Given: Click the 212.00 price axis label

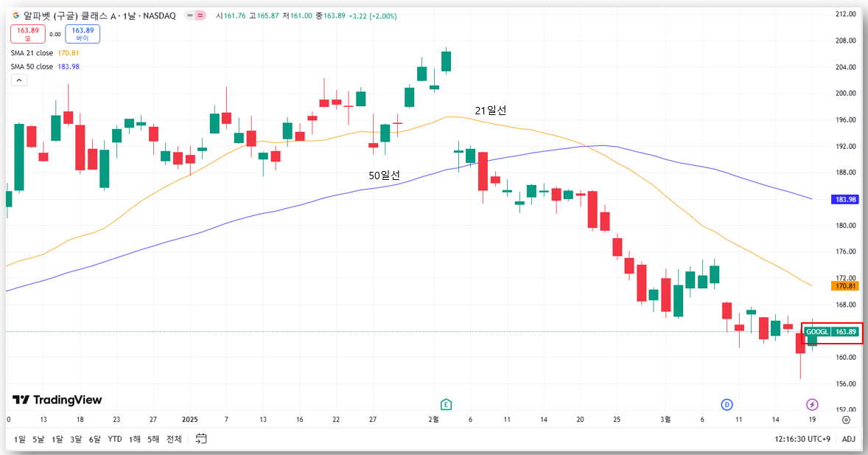Looking at the screenshot, I should click(x=845, y=14).
